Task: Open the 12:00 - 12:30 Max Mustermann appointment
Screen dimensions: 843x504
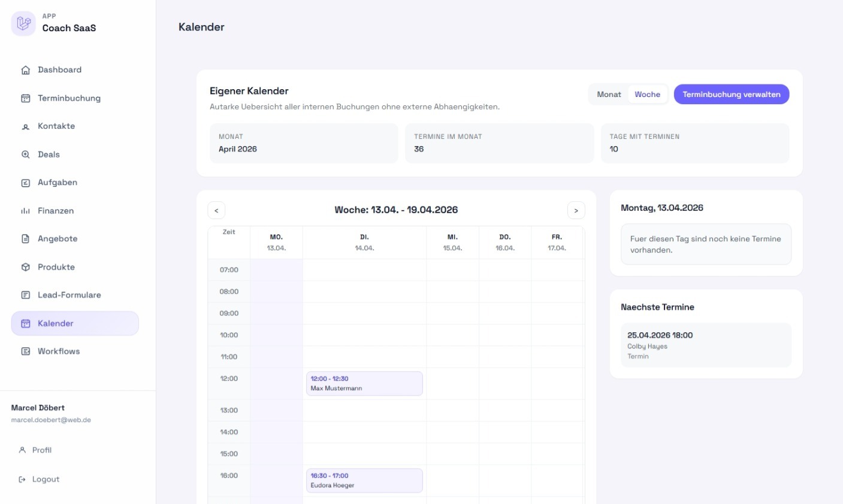Action: click(x=364, y=384)
